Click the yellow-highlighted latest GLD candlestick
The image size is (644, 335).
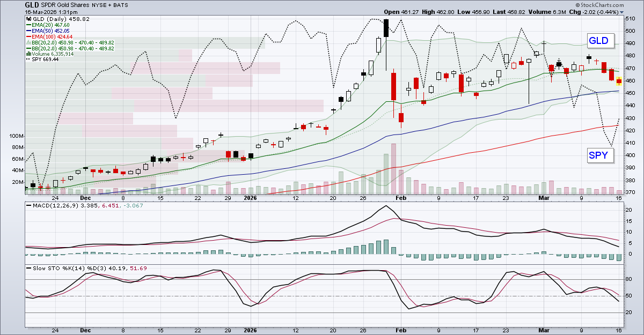pos(619,81)
